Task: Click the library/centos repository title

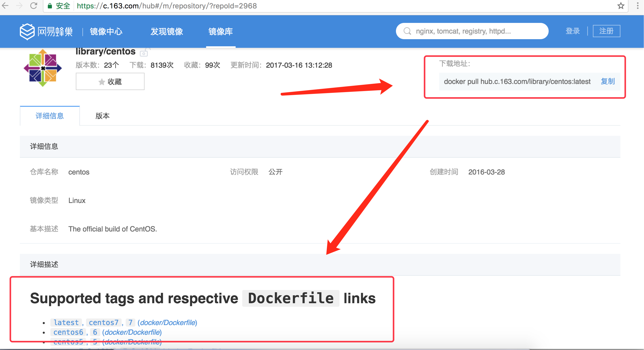Action: (105, 51)
